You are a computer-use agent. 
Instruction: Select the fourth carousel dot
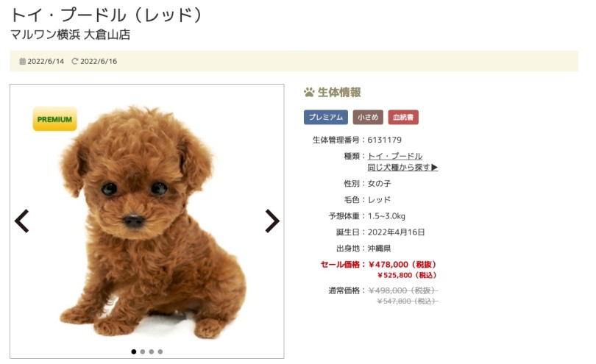pyautogui.click(x=160, y=351)
